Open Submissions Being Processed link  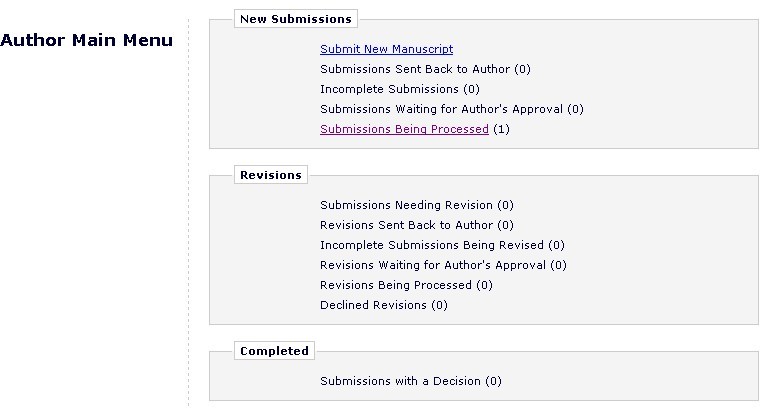(404, 129)
